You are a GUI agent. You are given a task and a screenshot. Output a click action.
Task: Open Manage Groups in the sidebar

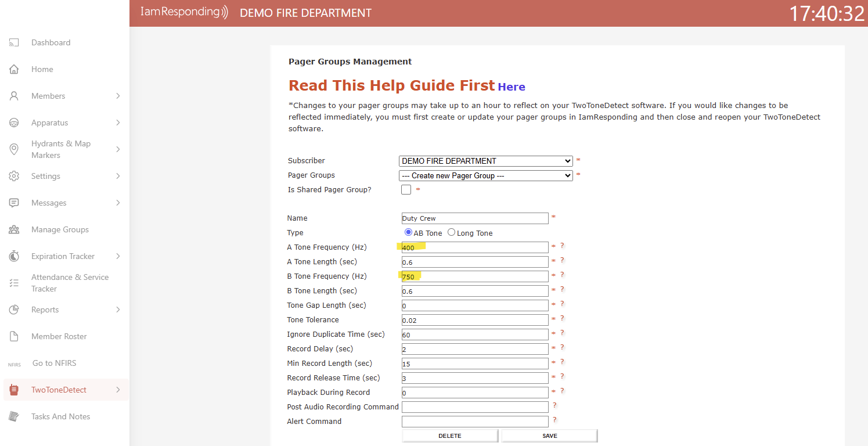60,229
